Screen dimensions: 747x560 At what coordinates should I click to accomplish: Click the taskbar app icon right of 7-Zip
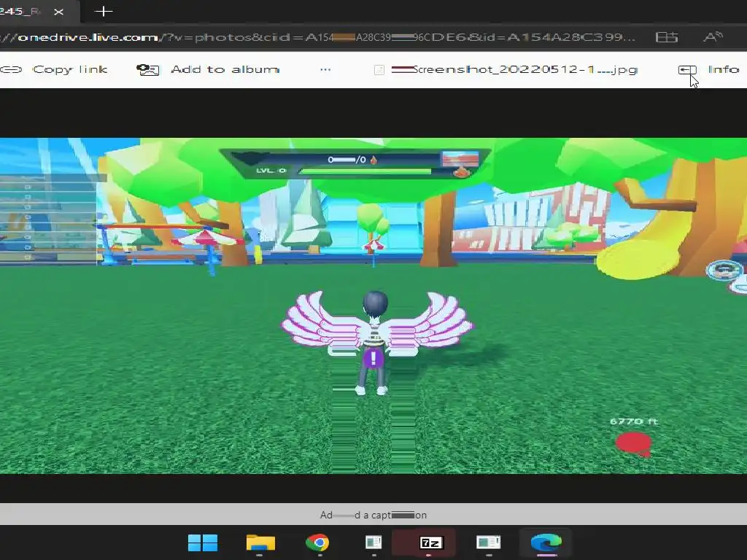coord(488,542)
